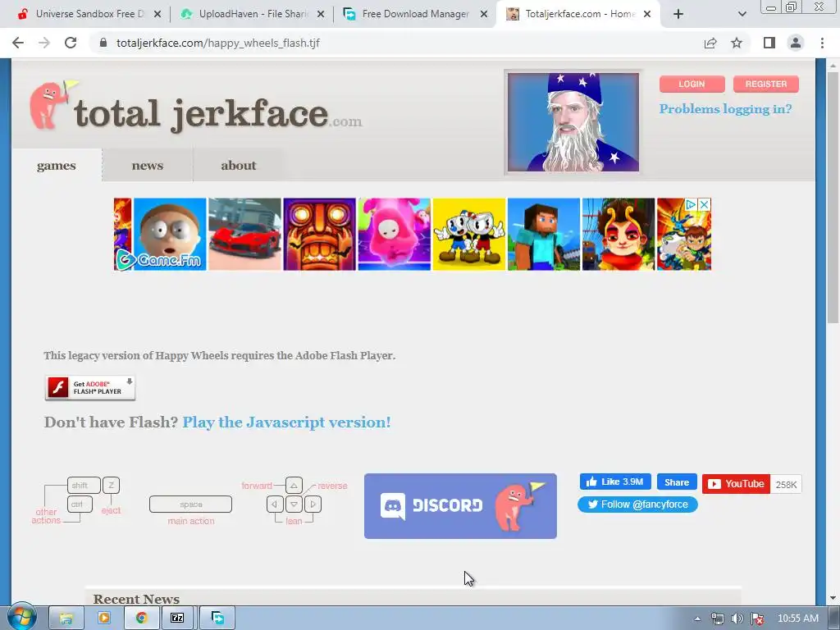This screenshot has width=840, height=630.
Task: Click the tiki mask game ad thumbnail
Action: click(319, 234)
